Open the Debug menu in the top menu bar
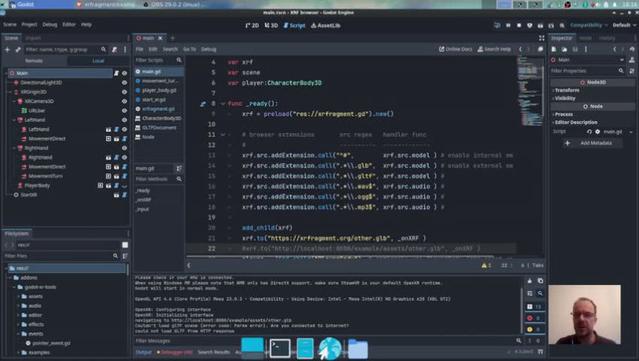This screenshot has width=639, height=361. tap(50, 25)
